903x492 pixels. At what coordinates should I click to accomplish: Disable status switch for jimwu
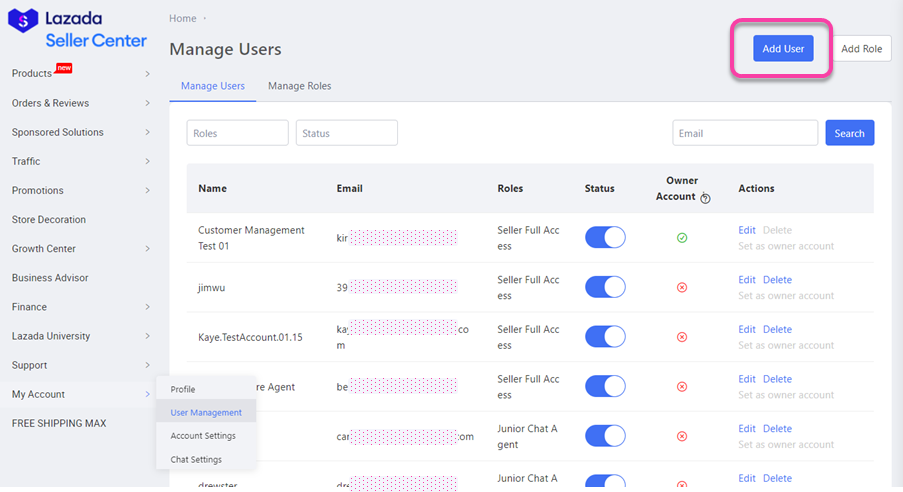pyautogui.click(x=605, y=287)
